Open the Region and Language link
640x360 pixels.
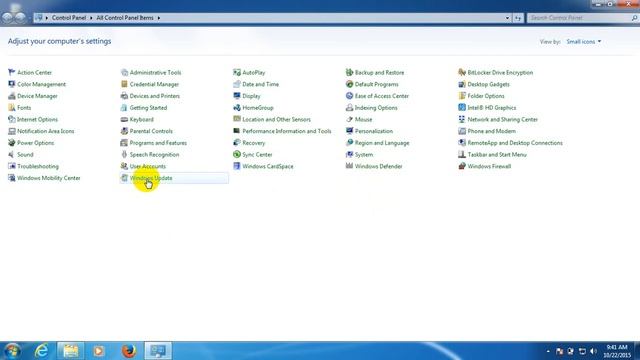click(x=382, y=143)
